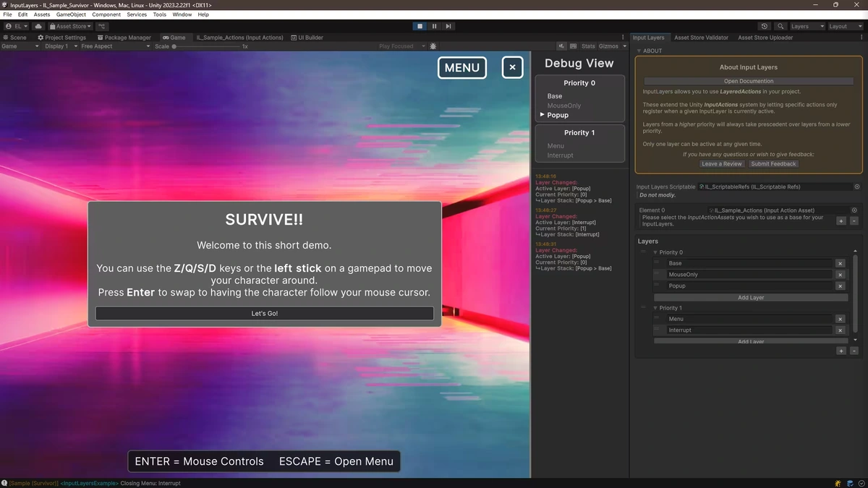Screen dimensions: 868x488
Task: Switch to the Asset Store Validator tab
Action: 701,38
